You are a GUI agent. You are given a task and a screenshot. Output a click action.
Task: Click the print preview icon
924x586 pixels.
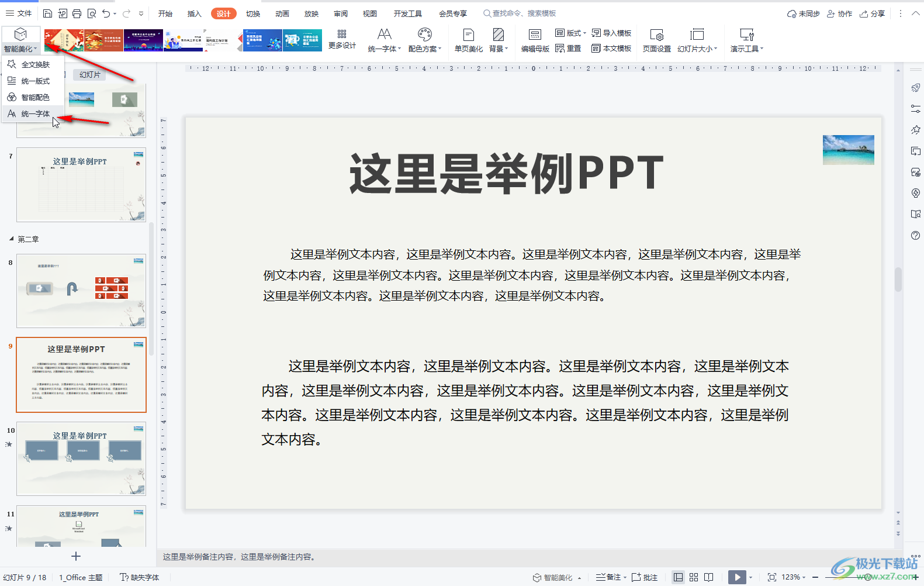pyautogui.click(x=92, y=13)
